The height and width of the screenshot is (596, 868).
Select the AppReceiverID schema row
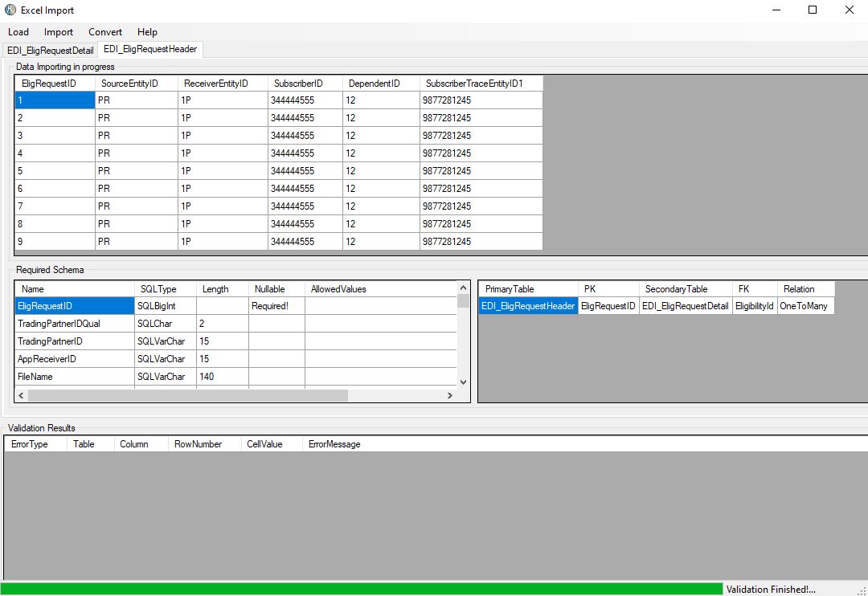(x=235, y=359)
